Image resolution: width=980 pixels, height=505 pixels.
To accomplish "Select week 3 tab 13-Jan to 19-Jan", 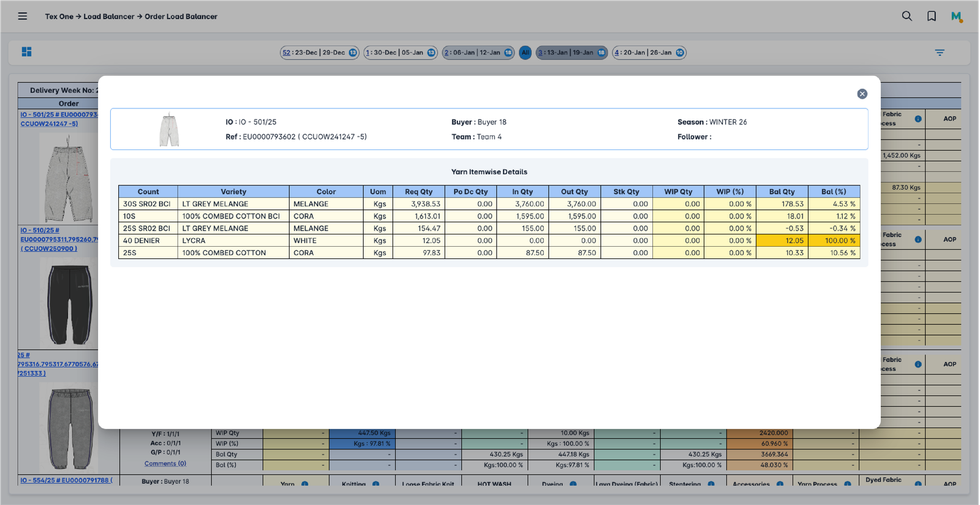I will (x=571, y=53).
